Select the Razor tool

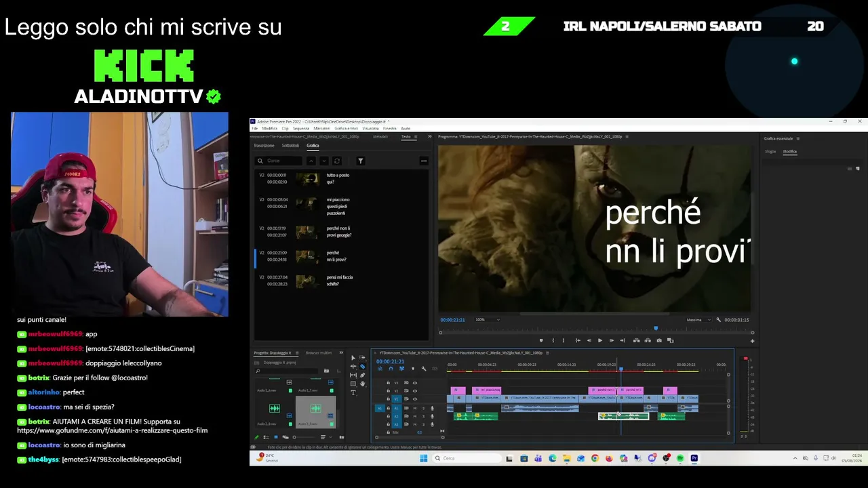362,367
